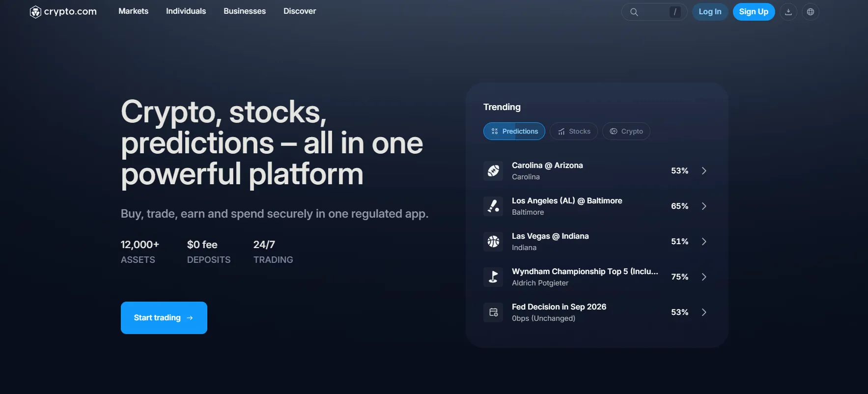
Task: Click the $0 fee DEPOSITS stat
Action: [209, 252]
